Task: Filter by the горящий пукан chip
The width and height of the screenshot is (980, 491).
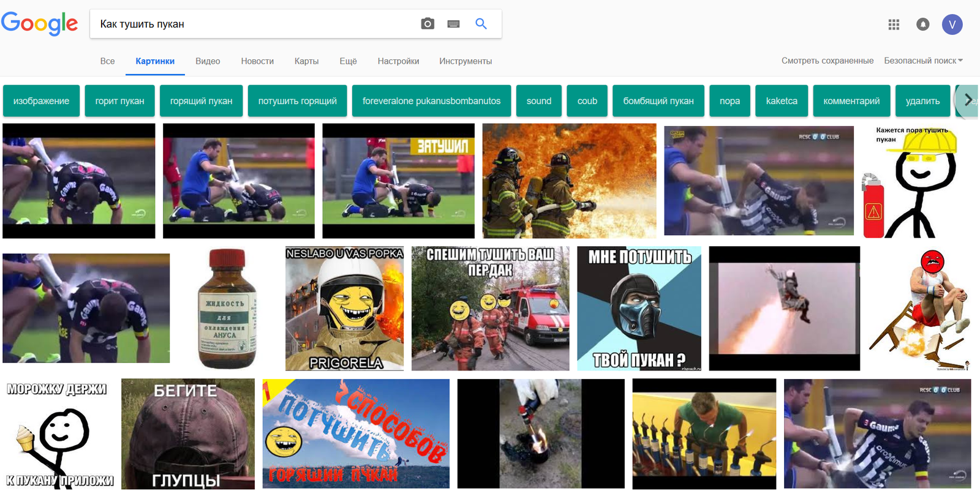Action: [x=201, y=100]
